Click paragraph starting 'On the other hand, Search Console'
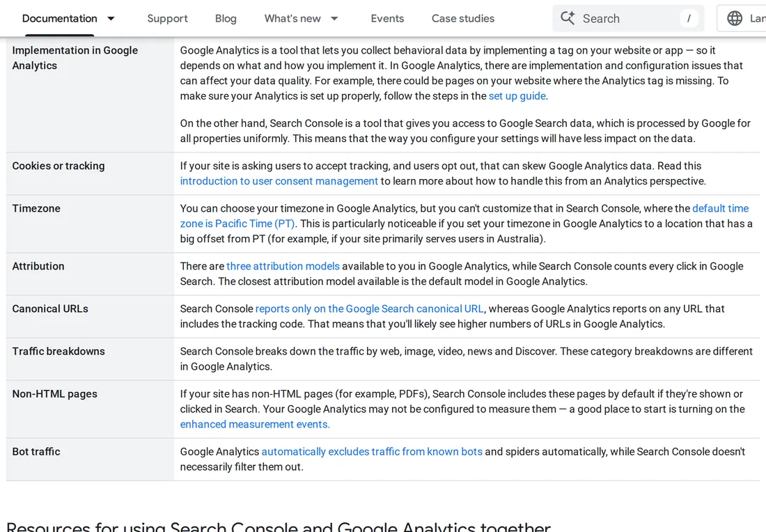Screen dimensions: 766x532 pyautogui.click(x=465, y=131)
